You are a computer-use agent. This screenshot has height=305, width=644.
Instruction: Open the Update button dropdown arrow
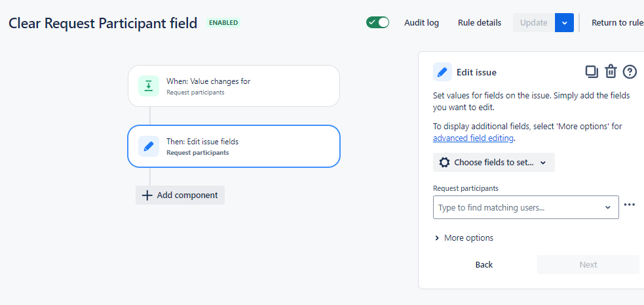[x=564, y=22]
